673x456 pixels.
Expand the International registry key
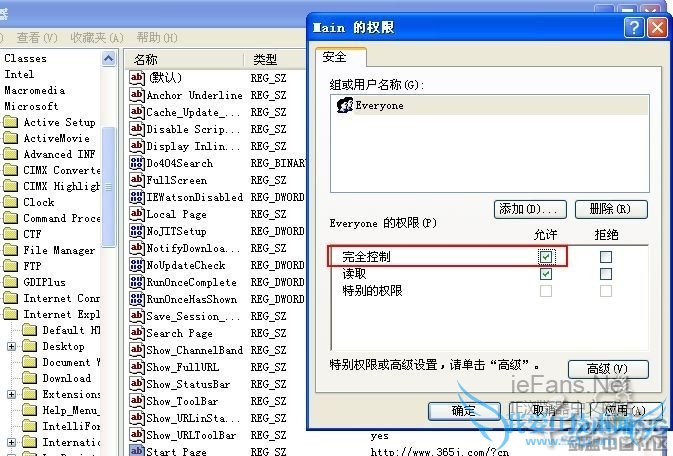point(12,442)
